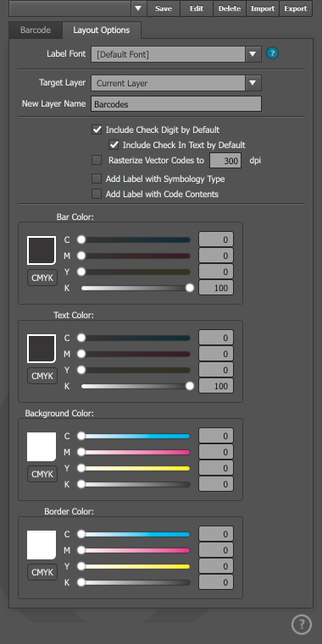The height and width of the screenshot is (644, 322).
Task: Click the Bar Color K slider
Action: (136, 288)
